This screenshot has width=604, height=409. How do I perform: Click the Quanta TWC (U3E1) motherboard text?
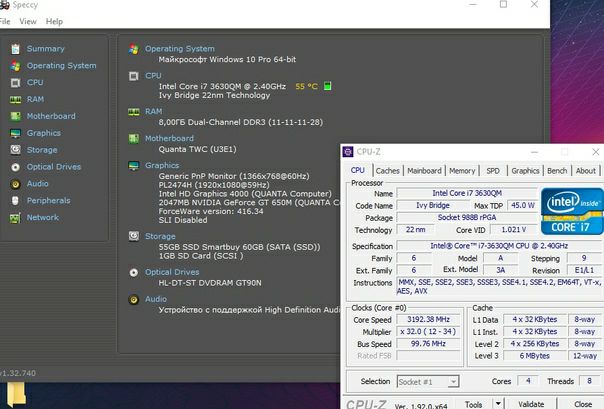[x=198, y=149]
